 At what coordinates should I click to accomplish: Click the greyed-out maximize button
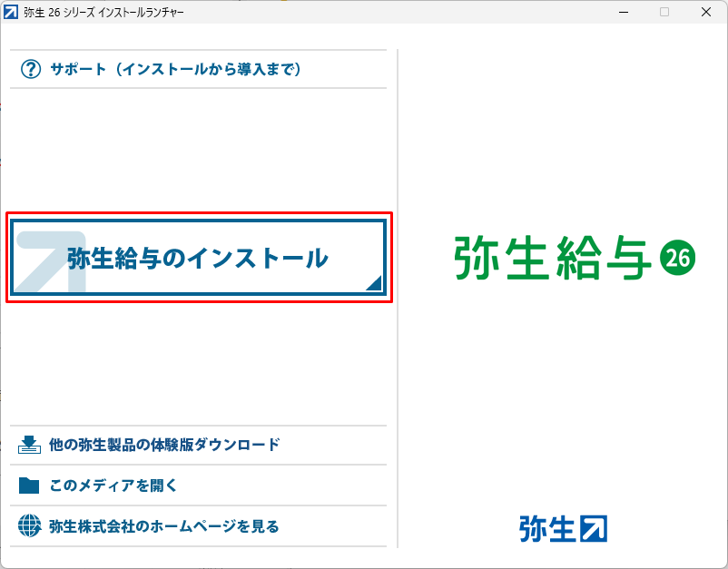click(664, 12)
